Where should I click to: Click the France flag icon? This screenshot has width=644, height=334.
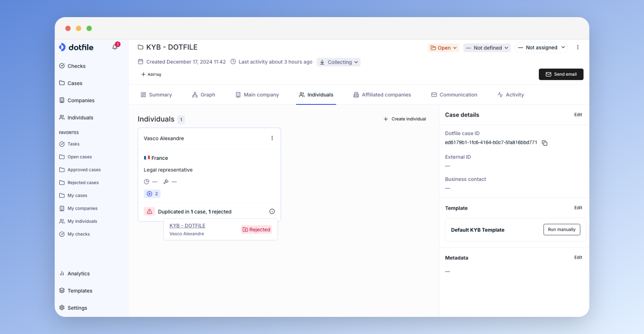click(147, 158)
